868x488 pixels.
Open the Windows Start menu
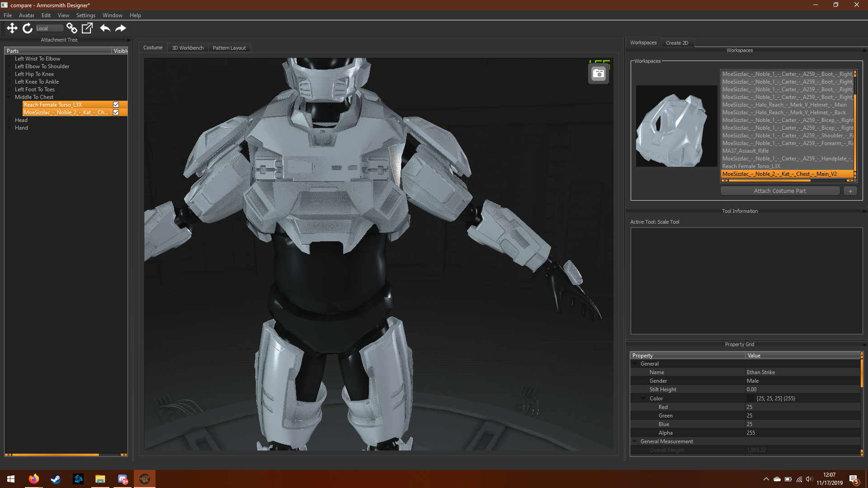click(x=11, y=479)
